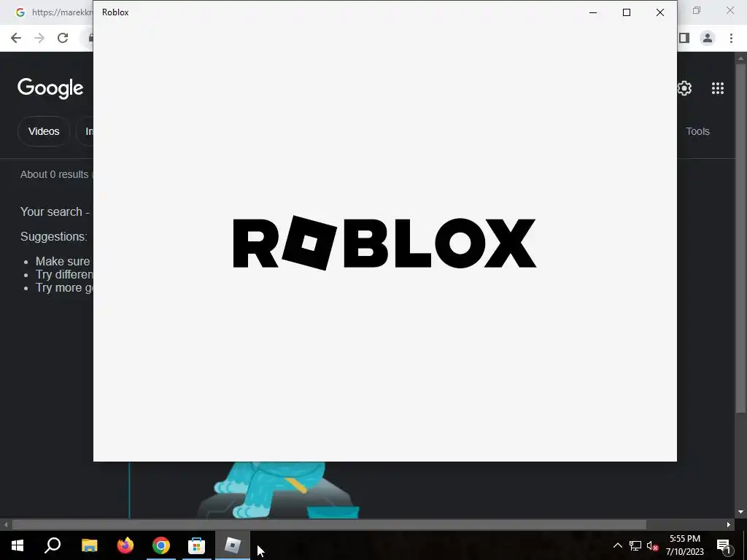The width and height of the screenshot is (747, 560).
Task: Open the Windows Start menu
Action: coord(18,545)
